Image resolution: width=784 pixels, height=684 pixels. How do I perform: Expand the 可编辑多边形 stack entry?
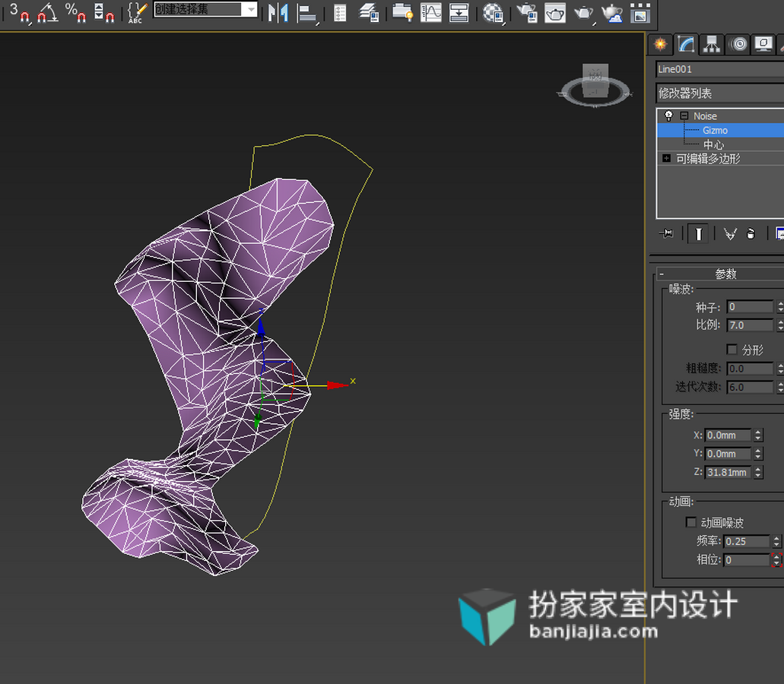[x=666, y=158]
